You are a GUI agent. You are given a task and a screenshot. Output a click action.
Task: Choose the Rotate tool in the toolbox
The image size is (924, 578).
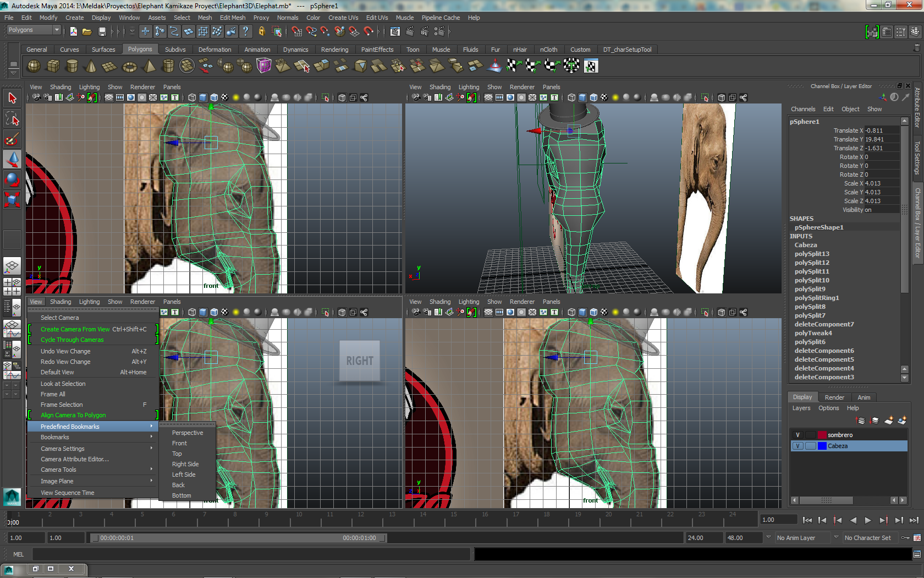pyautogui.click(x=12, y=179)
